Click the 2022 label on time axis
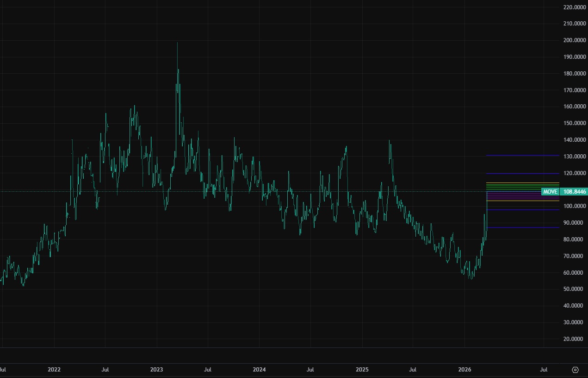The width and height of the screenshot is (588, 378). (54, 370)
